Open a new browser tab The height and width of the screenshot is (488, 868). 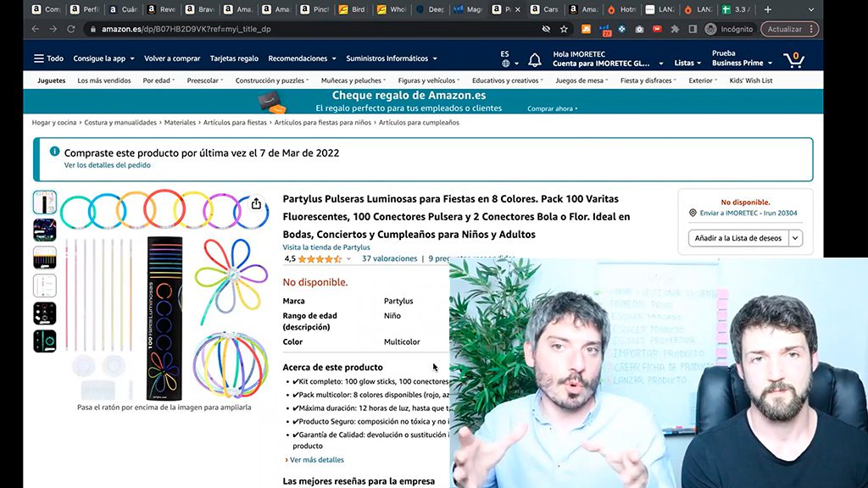point(767,9)
